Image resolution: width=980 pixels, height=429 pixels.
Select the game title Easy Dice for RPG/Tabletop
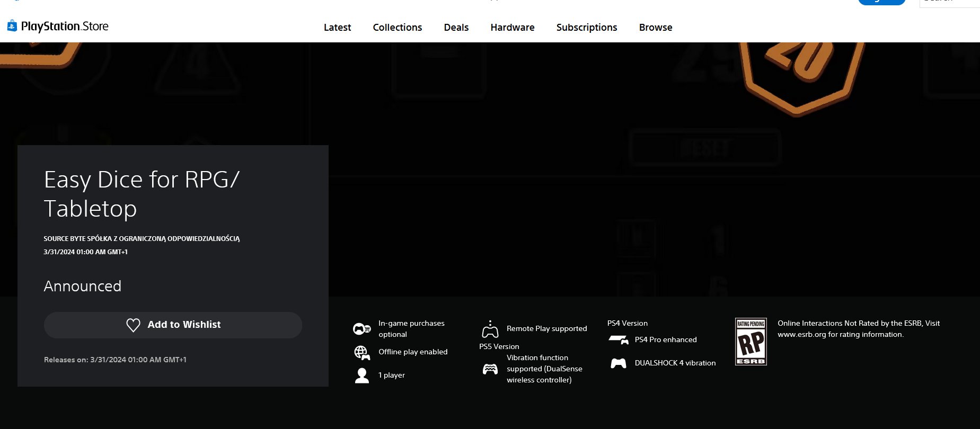[x=142, y=194]
